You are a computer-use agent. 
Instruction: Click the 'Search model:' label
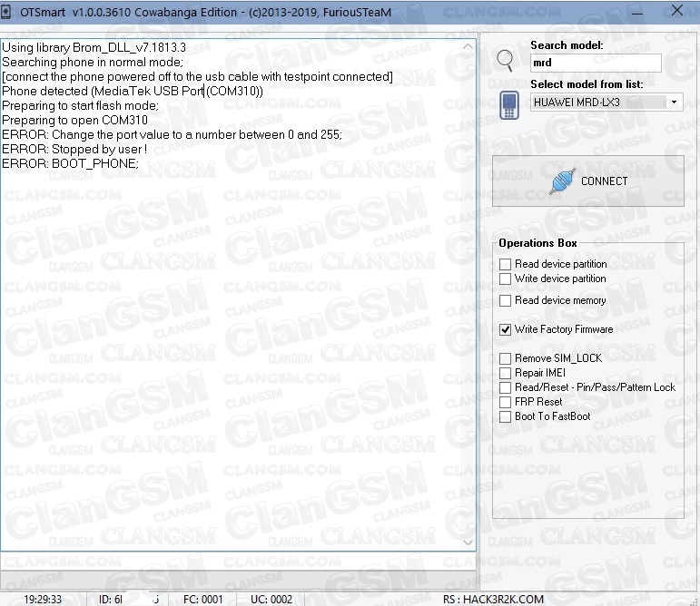[567, 45]
